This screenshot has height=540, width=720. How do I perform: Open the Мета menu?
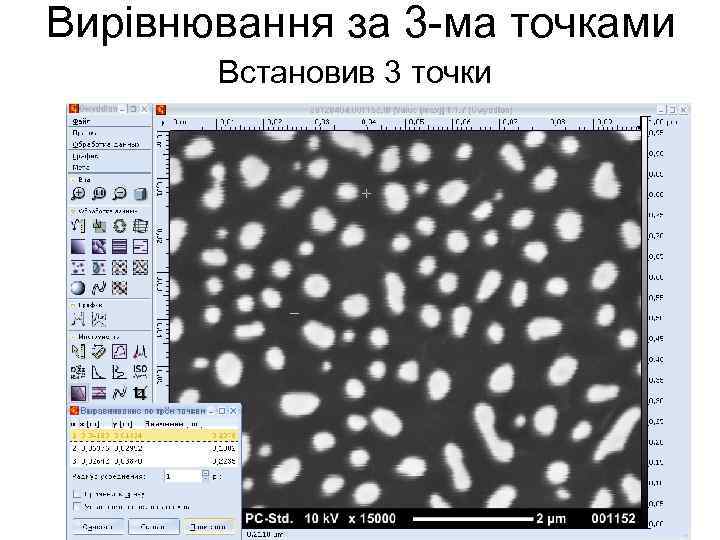coord(81,167)
